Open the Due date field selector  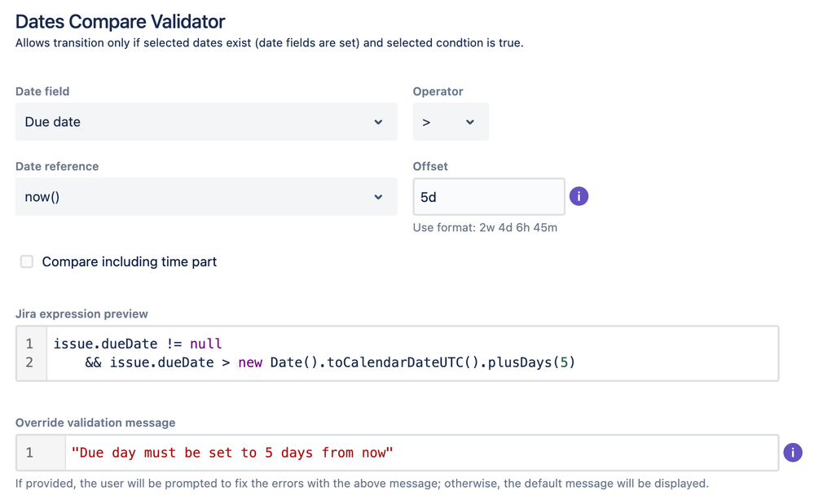click(x=204, y=121)
